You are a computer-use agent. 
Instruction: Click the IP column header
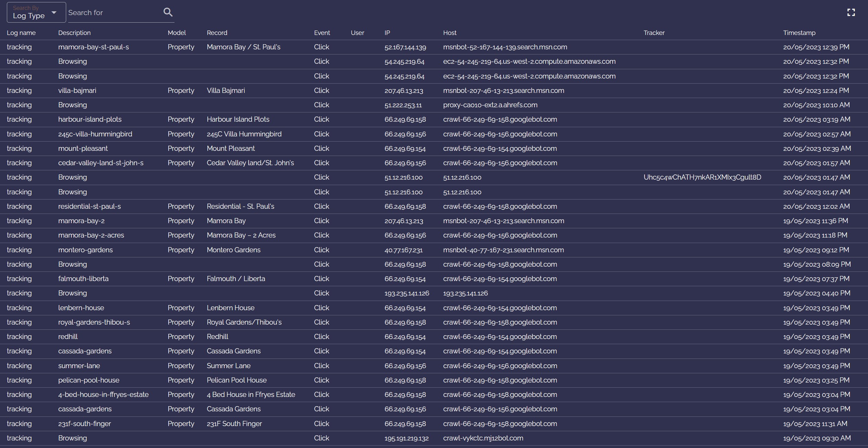coord(387,33)
